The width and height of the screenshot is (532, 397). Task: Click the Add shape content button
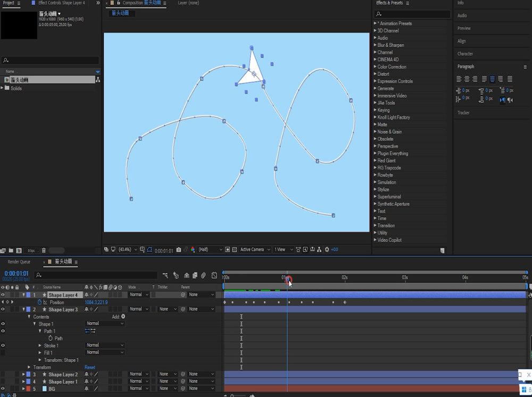point(123,317)
